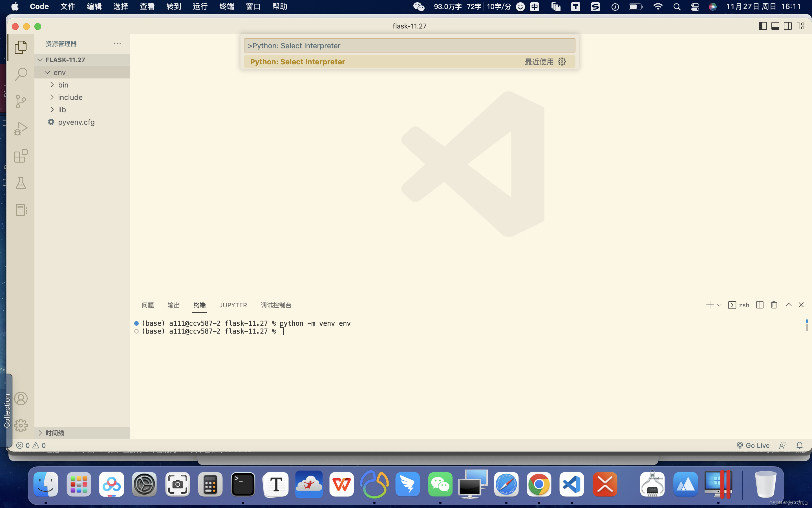Open Safari from the Dock
Screen dimensions: 812x508
pos(506,484)
